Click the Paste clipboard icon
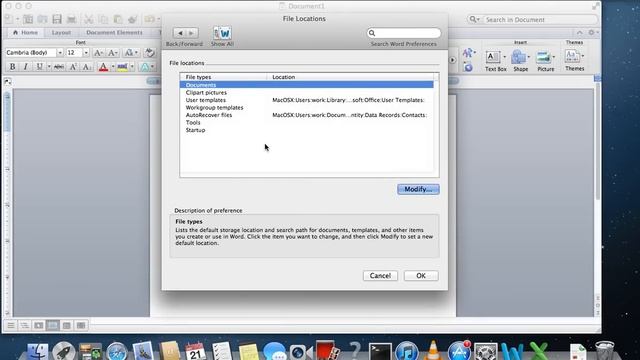 pos(118,19)
